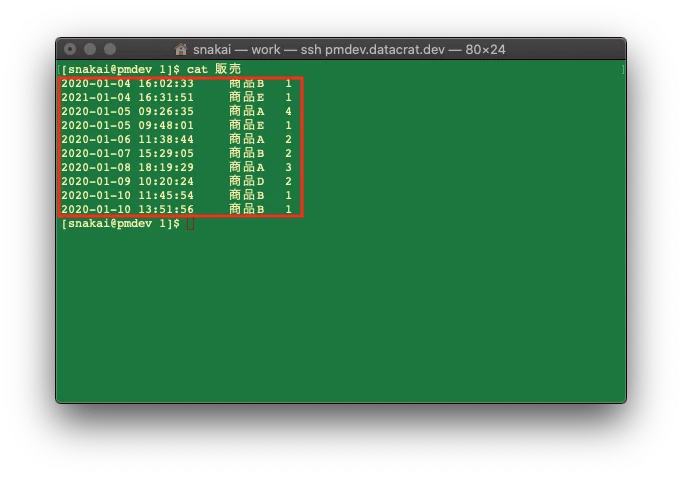Click the row 2020-01-05 09:26:35
This screenshot has height=477, width=682.
(x=176, y=111)
